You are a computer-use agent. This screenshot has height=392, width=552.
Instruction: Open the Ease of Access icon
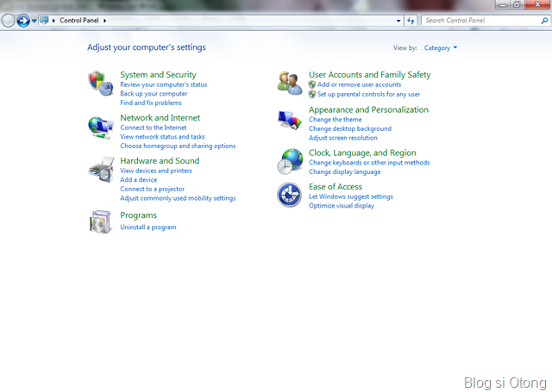click(x=289, y=195)
